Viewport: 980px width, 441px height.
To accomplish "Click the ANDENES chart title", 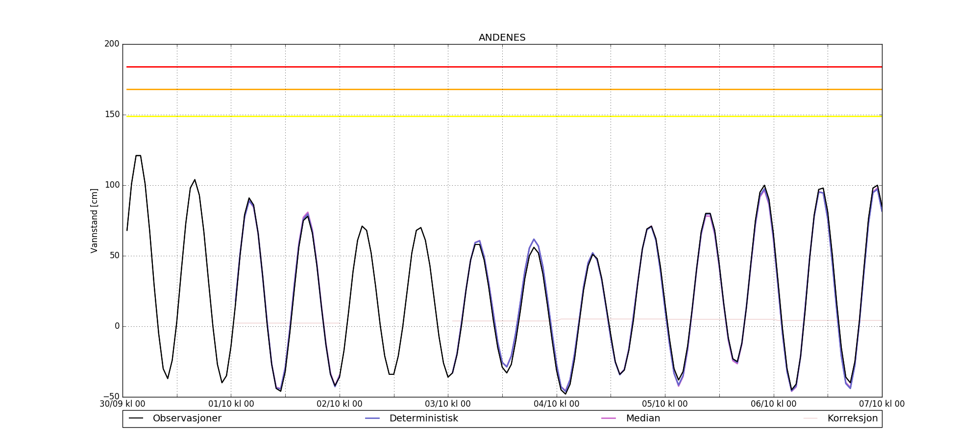I will 502,38.
